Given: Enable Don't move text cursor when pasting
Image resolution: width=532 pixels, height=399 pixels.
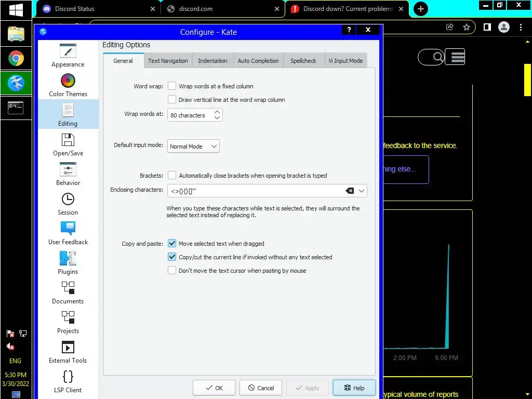Looking at the screenshot, I should pyautogui.click(x=172, y=270).
